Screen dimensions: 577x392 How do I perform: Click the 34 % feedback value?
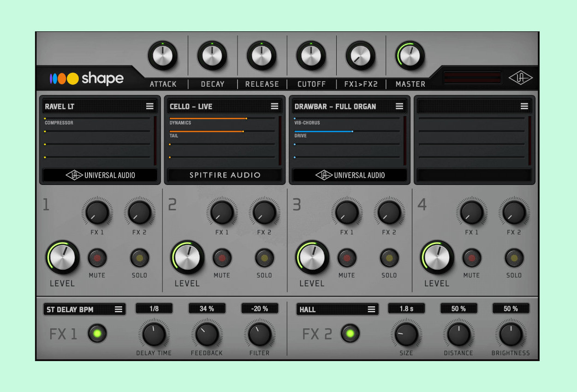click(x=207, y=309)
